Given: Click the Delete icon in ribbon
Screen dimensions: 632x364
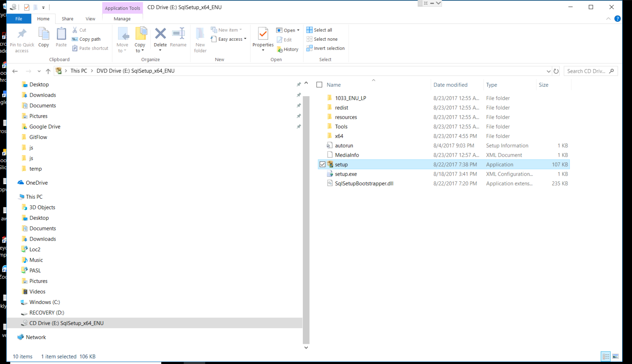Looking at the screenshot, I should (160, 34).
